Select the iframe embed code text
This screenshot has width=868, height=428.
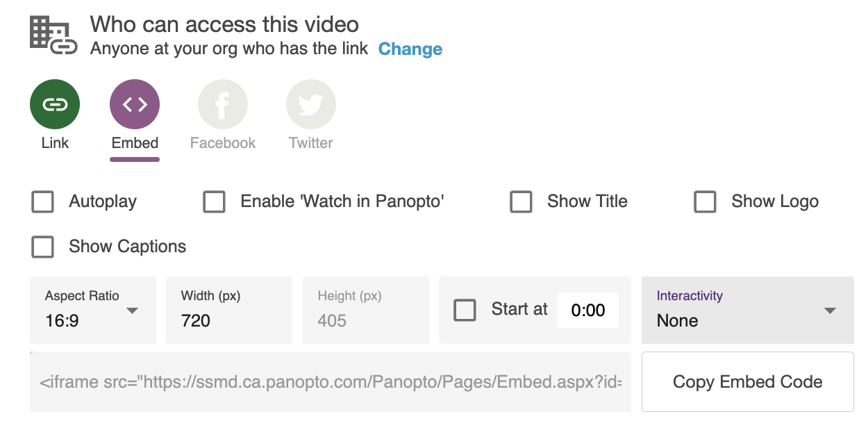pos(330,381)
